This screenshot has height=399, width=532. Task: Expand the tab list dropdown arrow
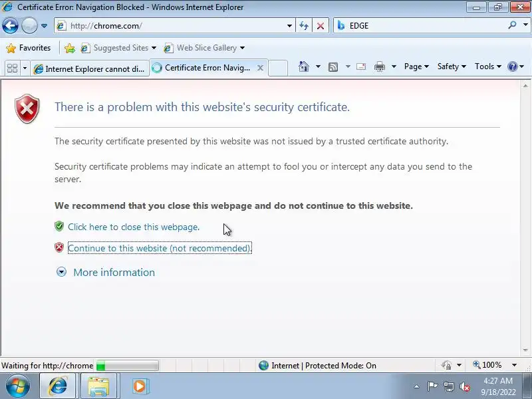(x=25, y=68)
